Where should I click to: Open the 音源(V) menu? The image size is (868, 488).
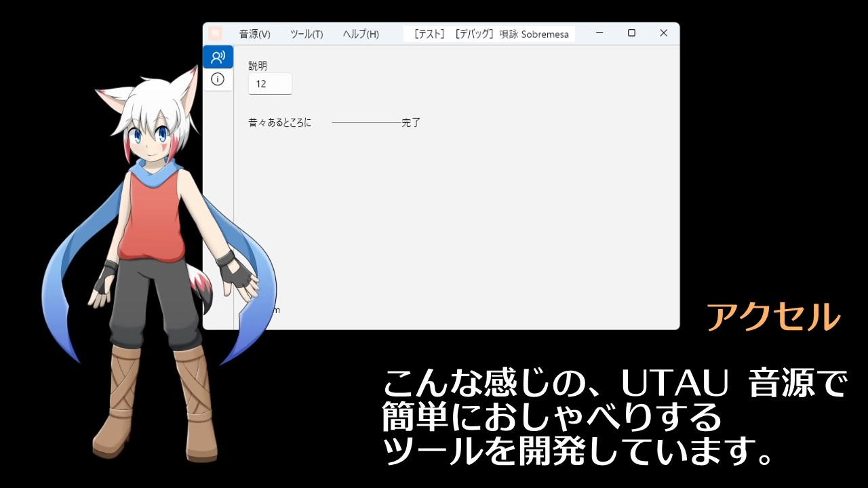pyautogui.click(x=254, y=35)
